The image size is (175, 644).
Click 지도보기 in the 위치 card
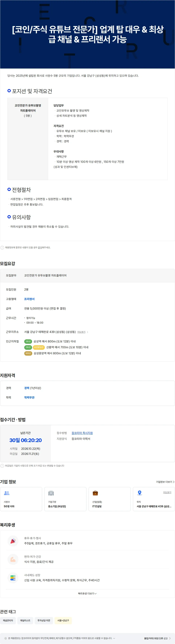(167, 492)
